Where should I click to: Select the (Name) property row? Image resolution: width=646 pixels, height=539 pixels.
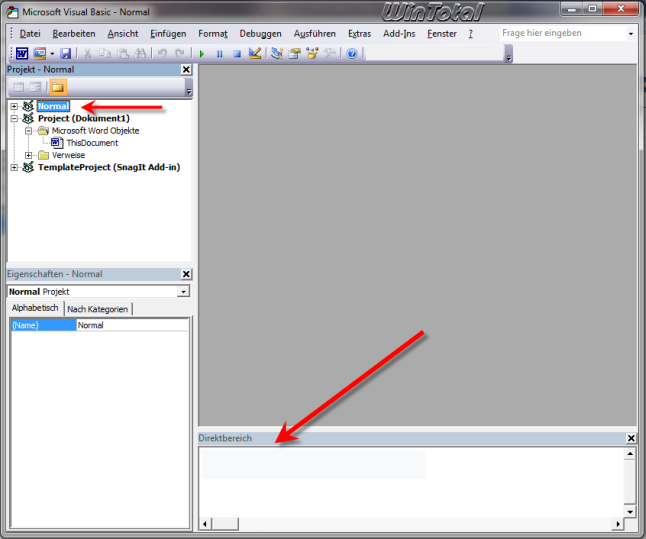tap(43, 325)
